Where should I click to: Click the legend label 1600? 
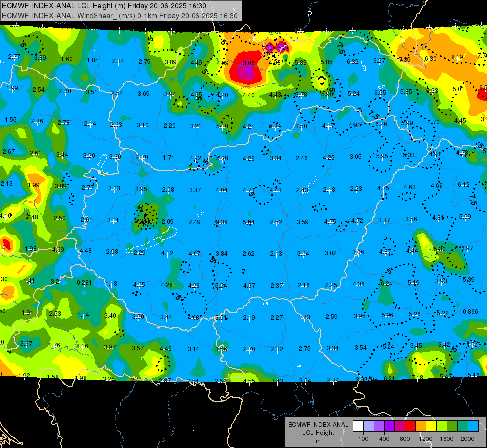click(447, 439)
